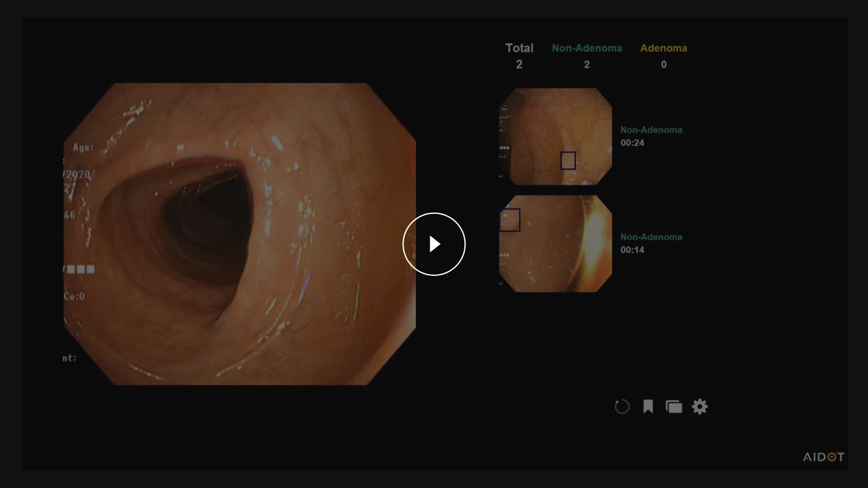Viewport: 868px width, 488px height.
Task: Click the Non-Adenoma label beside the bottom thumbnail
Action: (x=652, y=237)
